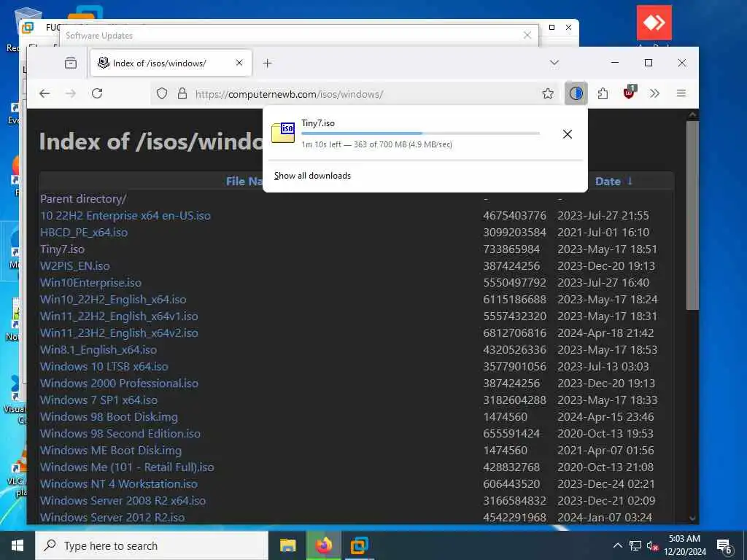The height and width of the screenshot is (560, 747).
Task: Download Win11_22H2_English_x64v1.iso
Action: click(x=119, y=316)
